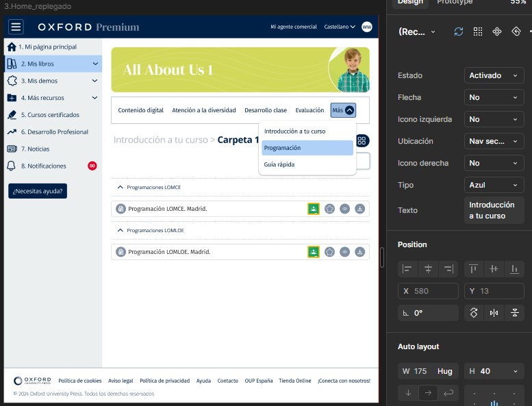This screenshot has width=532, height=406.
Task: Expand the Mis libros submenu chevron
Action: (95, 64)
